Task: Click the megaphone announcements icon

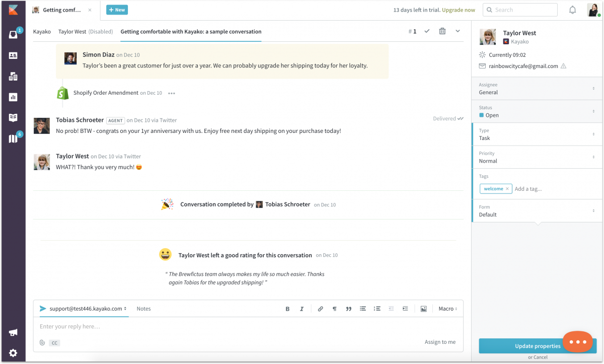Action: pyautogui.click(x=13, y=332)
